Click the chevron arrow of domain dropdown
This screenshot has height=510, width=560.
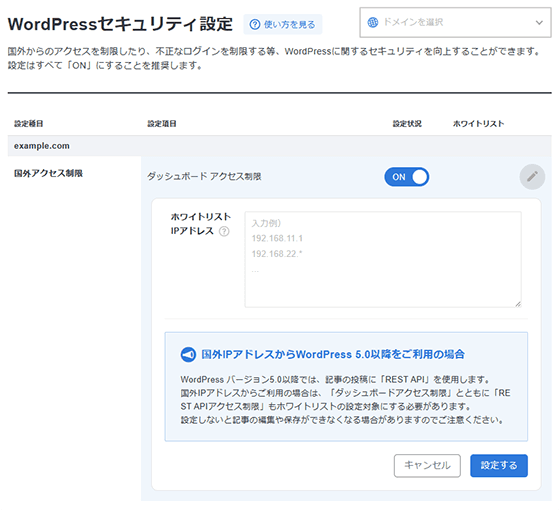tap(539, 22)
